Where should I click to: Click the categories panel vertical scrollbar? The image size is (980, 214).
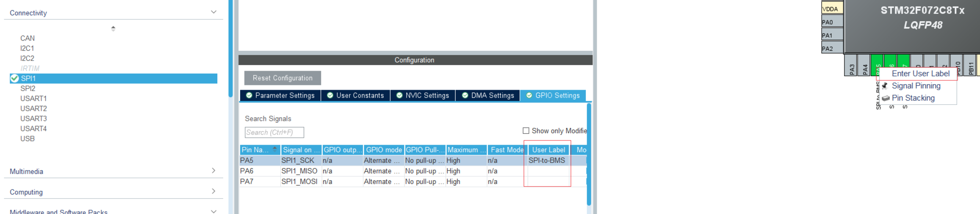tap(230, 49)
